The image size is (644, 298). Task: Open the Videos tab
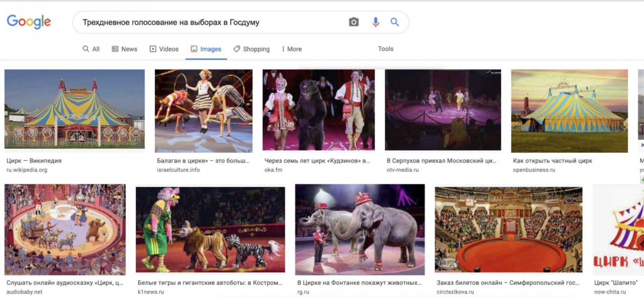click(164, 49)
